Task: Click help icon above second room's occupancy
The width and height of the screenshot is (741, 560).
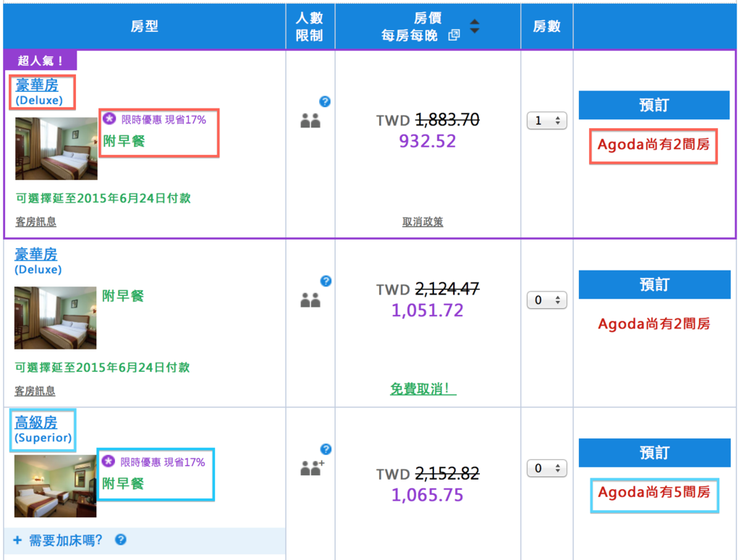Action: coord(326,281)
